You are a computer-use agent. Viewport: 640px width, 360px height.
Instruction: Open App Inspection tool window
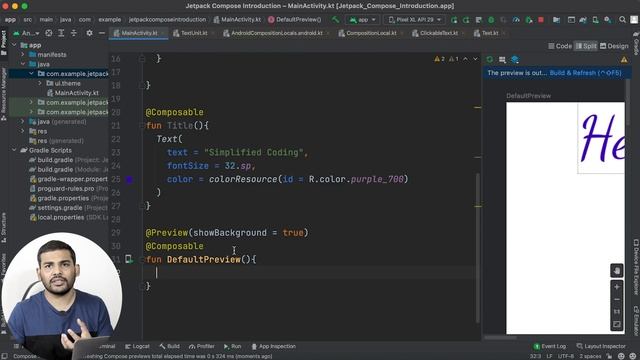(273, 346)
